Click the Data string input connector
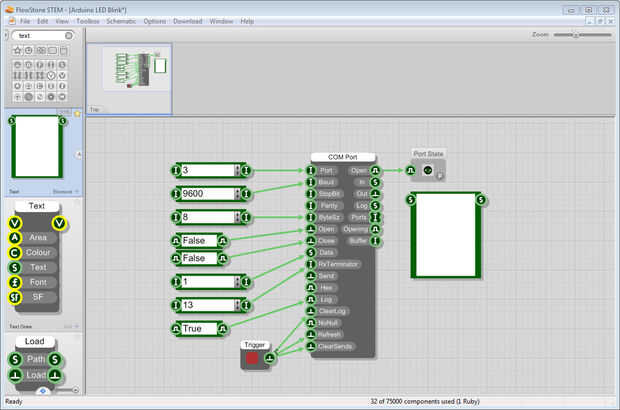This screenshot has width=620, height=410. (311, 252)
